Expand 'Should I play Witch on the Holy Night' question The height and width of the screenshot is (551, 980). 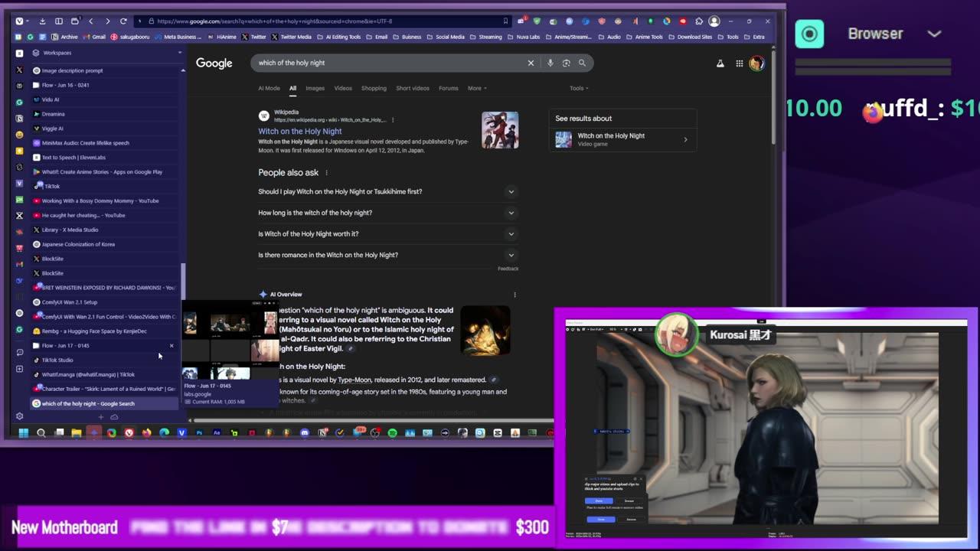(388, 191)
